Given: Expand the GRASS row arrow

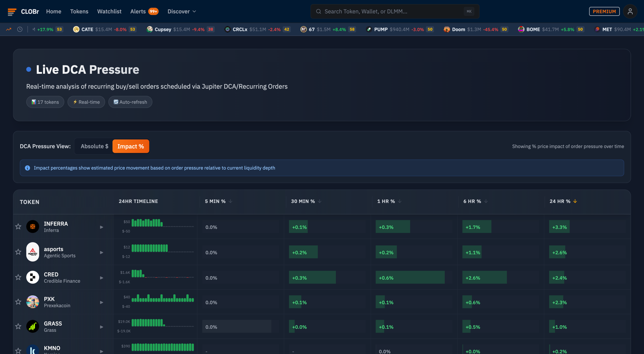Looking at the screenshot, I should click(101, 327).
